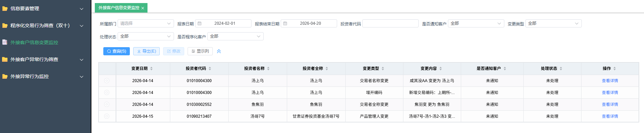
Task: Click calendar icon in 报表结束日期 field
Action: [285, 23]
